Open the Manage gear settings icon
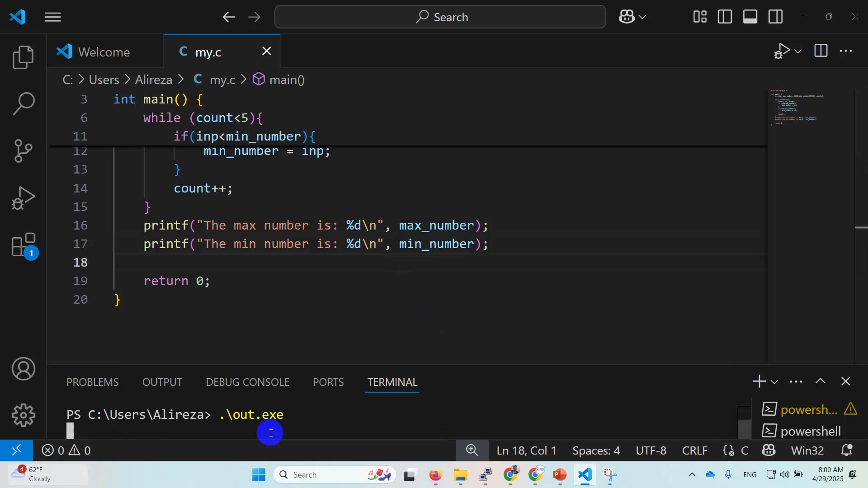868x488 pixels. point(24,415)
